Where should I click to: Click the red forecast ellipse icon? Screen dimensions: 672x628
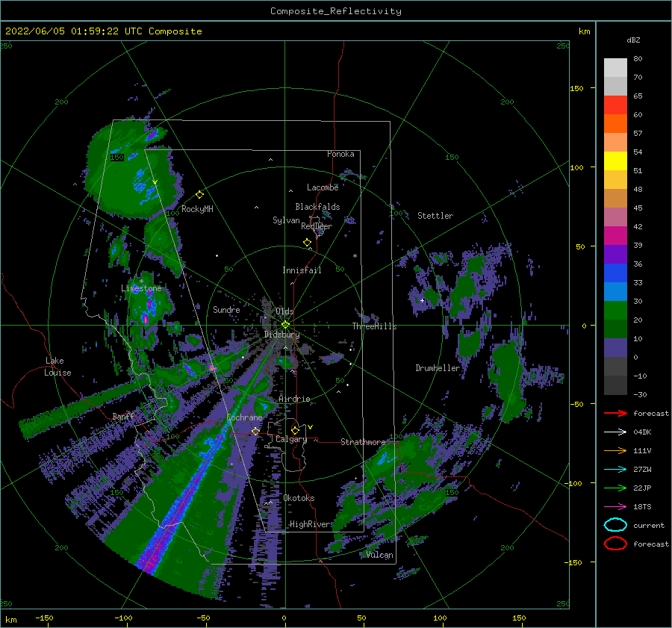pyautogui.click(x=615, y=544)
